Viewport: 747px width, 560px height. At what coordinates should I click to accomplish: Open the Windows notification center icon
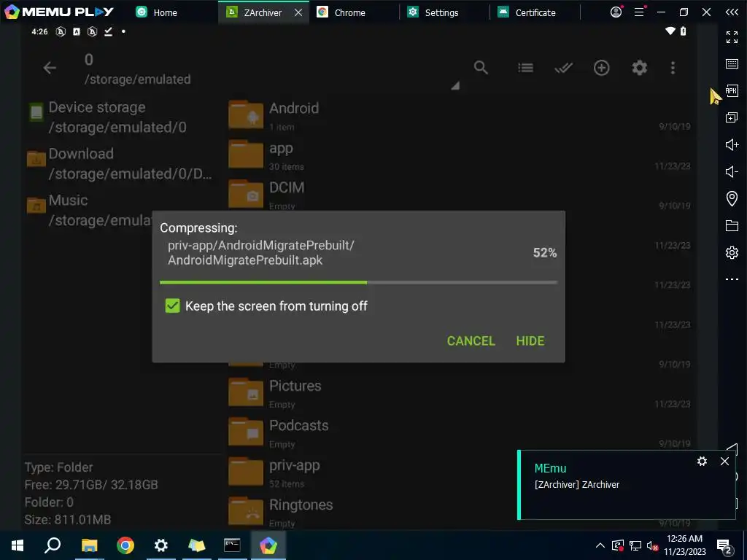(x=724, y=545)
